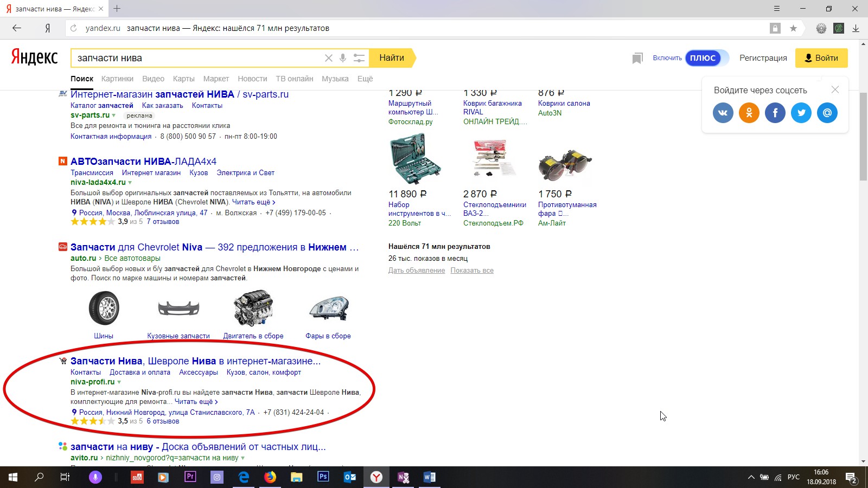Open the Шины tire thumbnail
The image size is (868, 488).
[x=104, y=308]
